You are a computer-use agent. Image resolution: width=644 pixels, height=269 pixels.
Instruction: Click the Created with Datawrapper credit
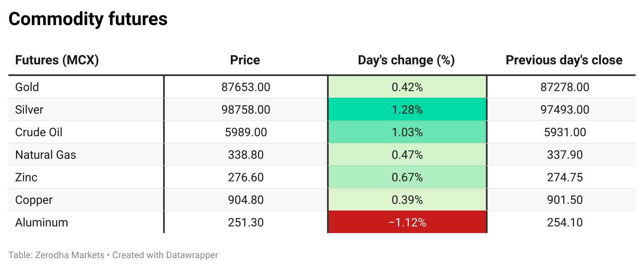(165, 255)
